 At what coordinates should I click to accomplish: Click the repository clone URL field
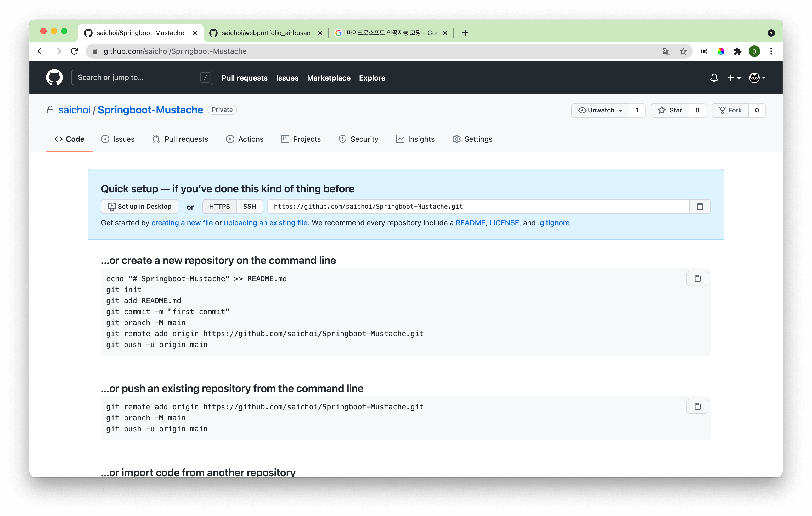pos(478,206)
